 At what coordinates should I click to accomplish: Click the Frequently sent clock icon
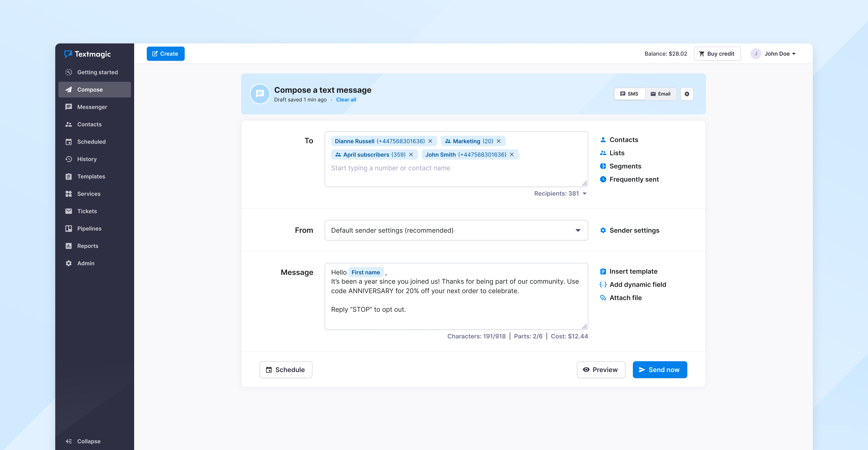603,179
